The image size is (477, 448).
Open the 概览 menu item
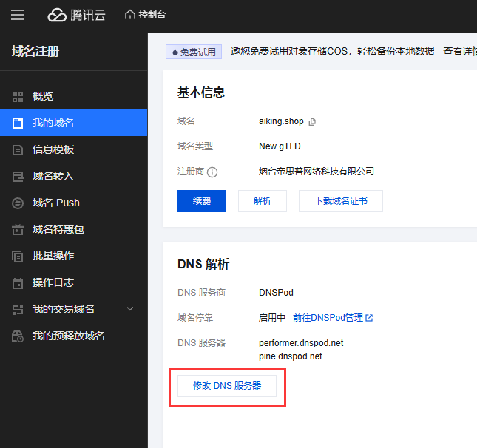pos(74,96)
